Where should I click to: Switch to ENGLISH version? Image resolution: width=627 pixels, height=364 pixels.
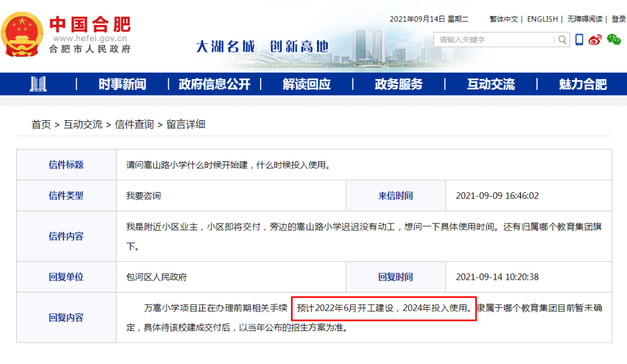click(542, 19)
